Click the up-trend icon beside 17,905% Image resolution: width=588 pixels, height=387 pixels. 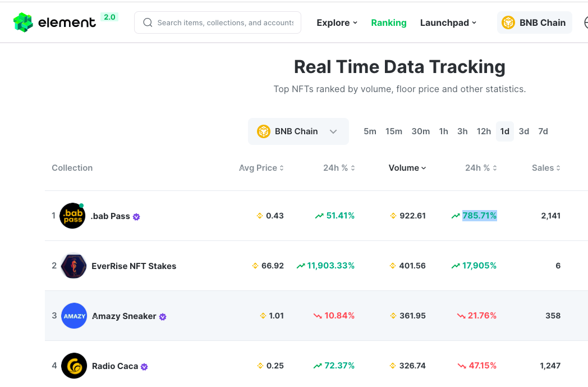click(x=456, y=266)
